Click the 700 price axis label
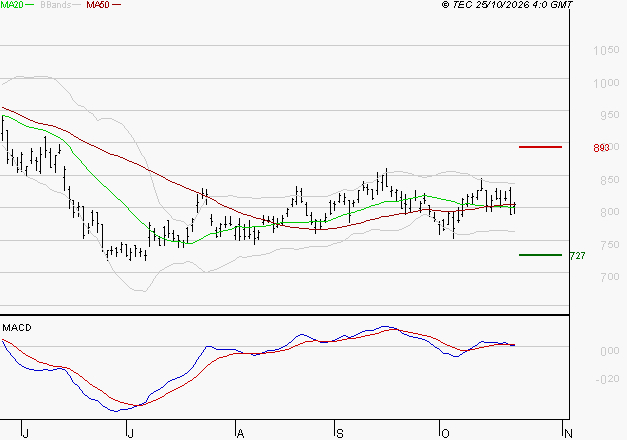627x440 pixels. 610,277
